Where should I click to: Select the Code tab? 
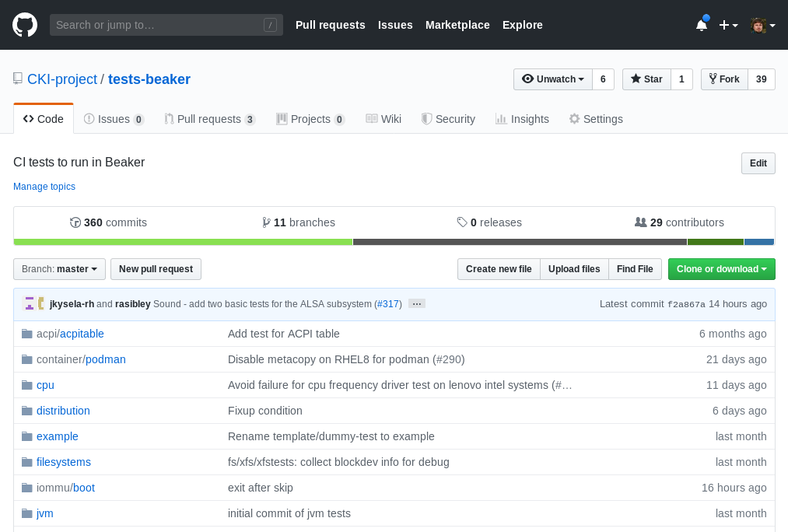click(44, 119)
